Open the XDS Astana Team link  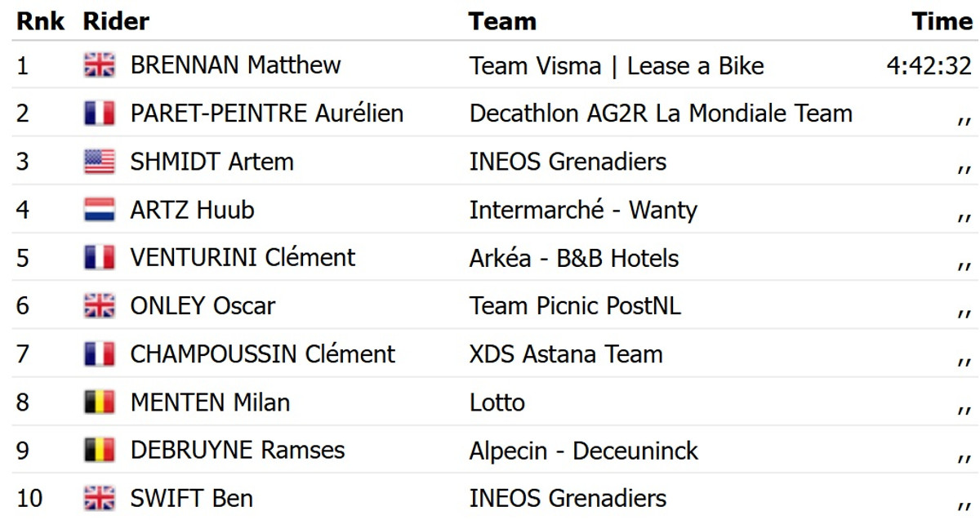pos(566,354)
